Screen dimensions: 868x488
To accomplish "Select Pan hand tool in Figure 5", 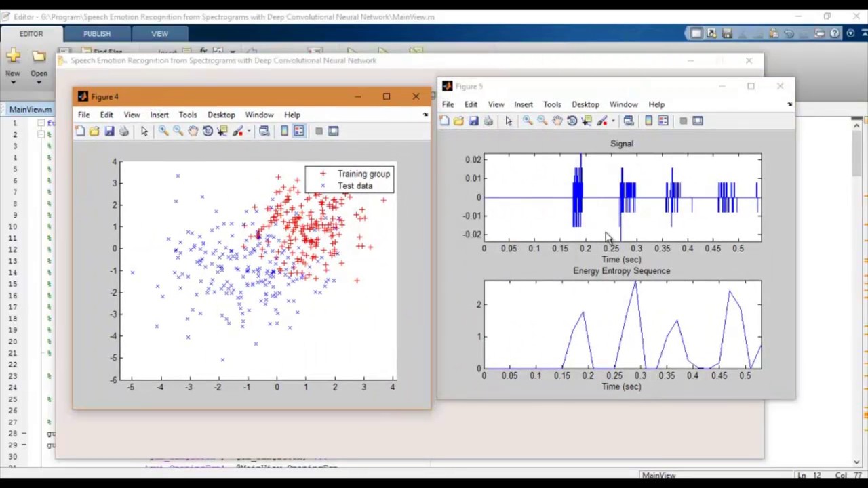I will 557,121.
